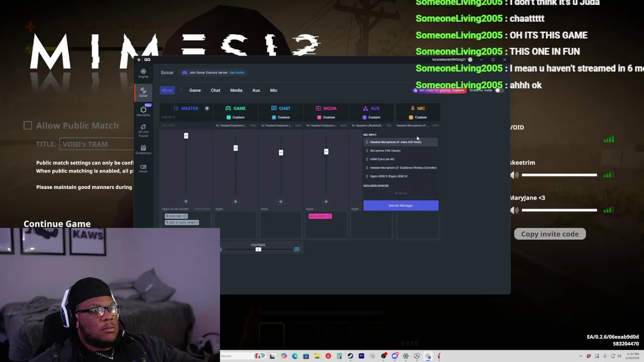Click the Game volume slider handle
The image size is (644, 362).
(235, 148)
